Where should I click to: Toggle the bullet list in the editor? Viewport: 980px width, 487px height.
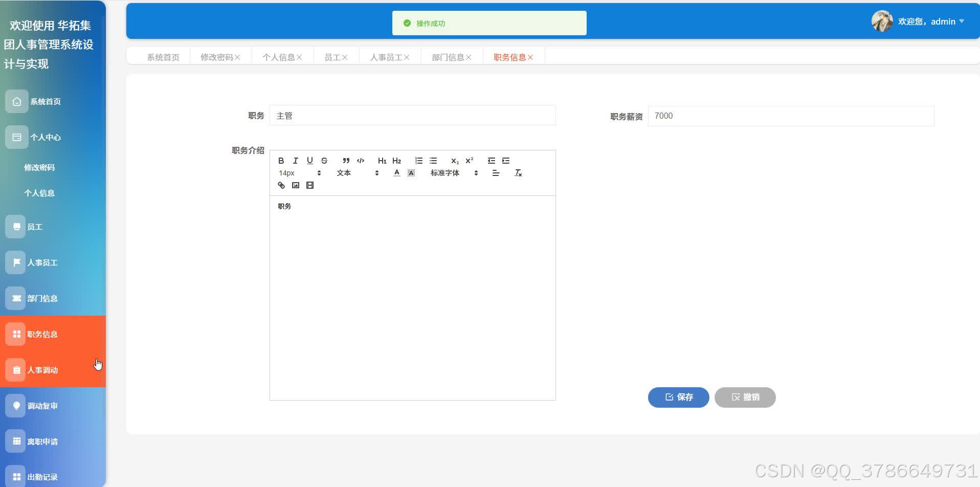point(433,160)
